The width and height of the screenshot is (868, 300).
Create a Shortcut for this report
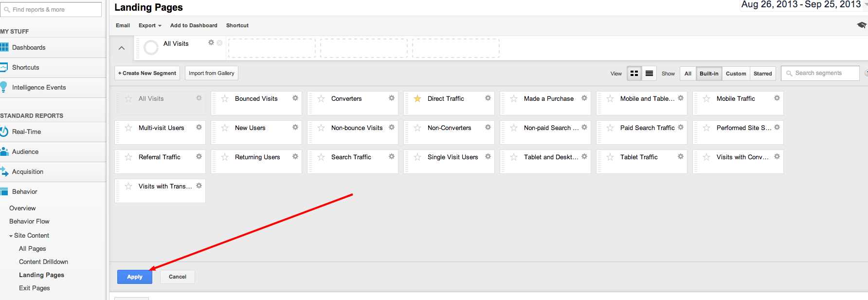[237, 25]
